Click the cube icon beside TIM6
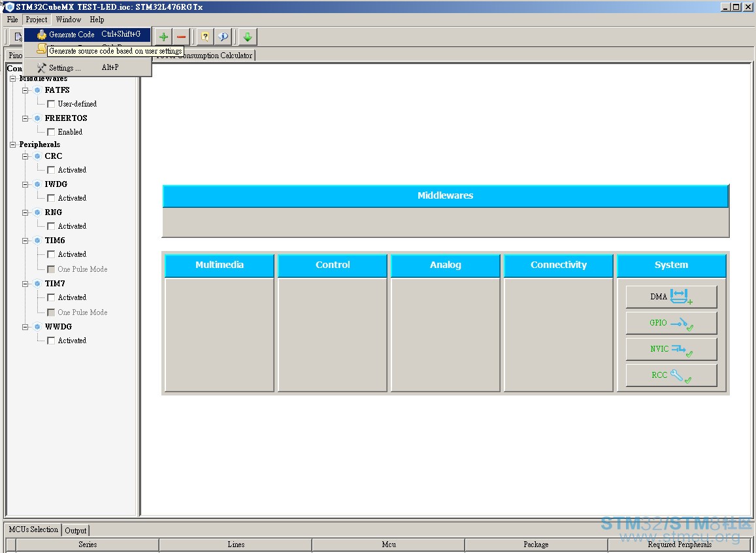756x553 pixels. coord(37,241)
